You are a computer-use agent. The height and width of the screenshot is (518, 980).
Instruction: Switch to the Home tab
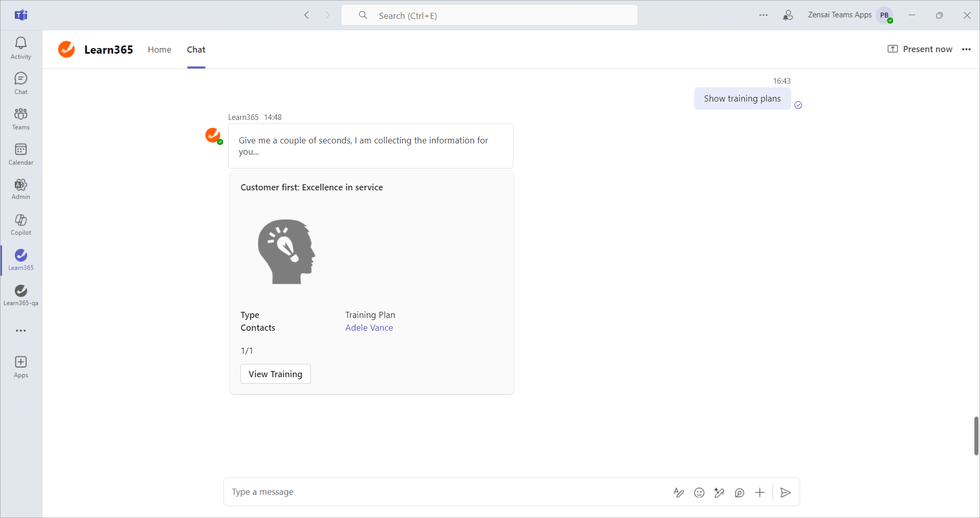[x=159, y=50]
